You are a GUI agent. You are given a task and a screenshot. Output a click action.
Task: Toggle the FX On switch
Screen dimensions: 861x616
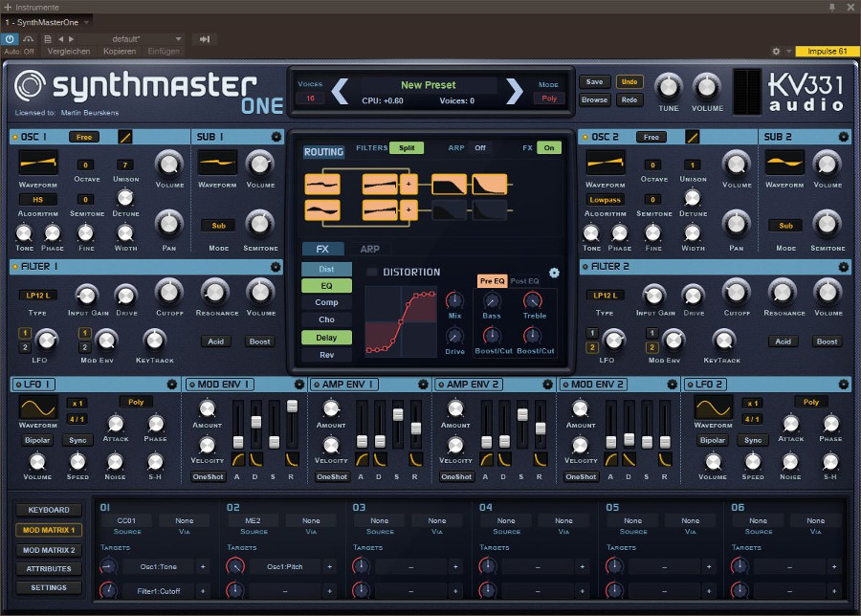point(549,147)
